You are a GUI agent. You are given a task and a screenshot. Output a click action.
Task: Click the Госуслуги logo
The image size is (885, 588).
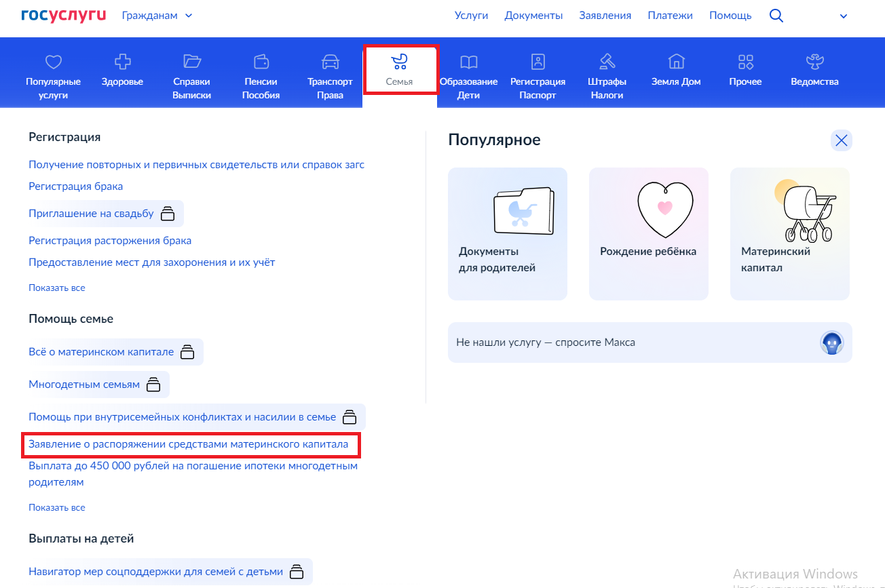[63, 15]
